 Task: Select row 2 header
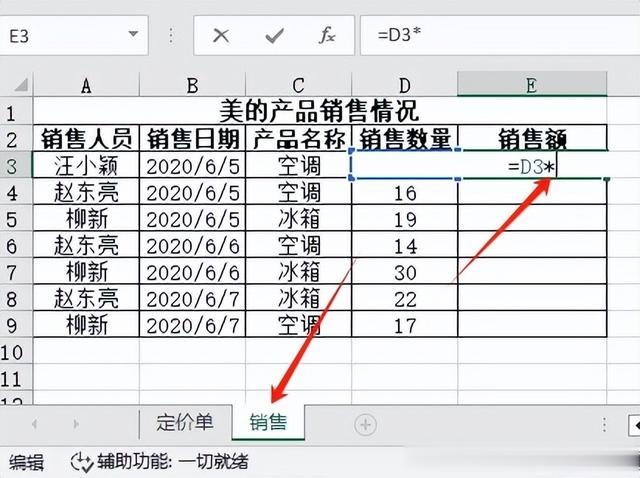(16, 139)
